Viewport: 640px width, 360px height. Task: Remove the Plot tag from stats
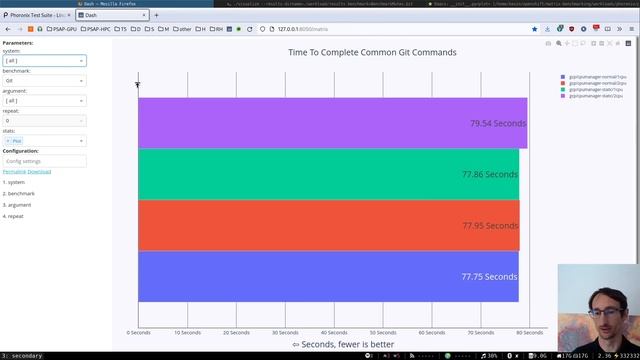click(x=8, y=141)
